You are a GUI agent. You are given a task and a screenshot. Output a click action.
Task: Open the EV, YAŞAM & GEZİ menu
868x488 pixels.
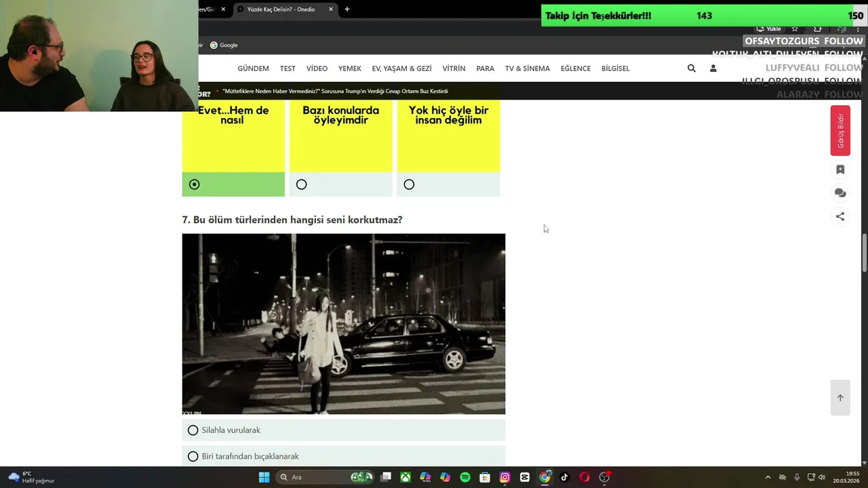(x=401, y=68)
